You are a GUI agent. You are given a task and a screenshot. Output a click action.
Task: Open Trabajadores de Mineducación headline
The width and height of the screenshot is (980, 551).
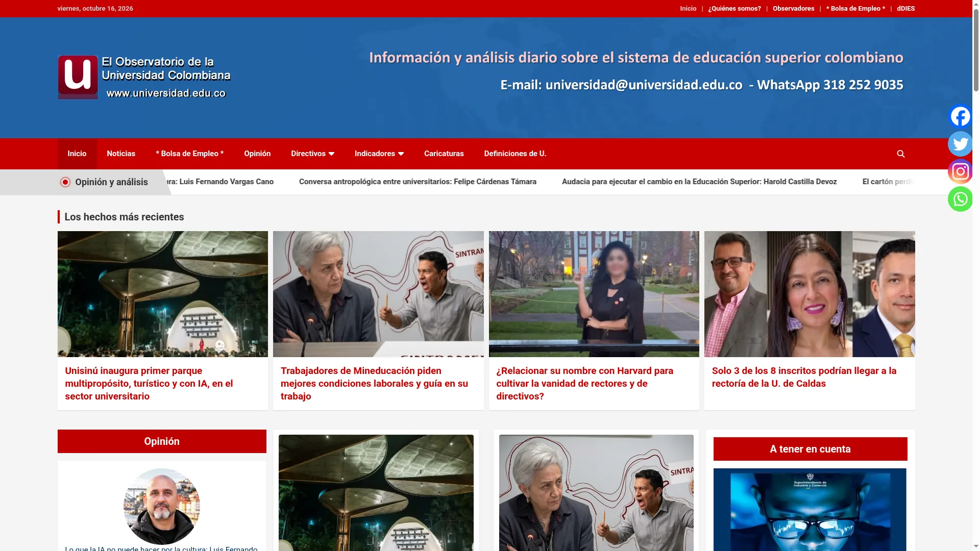(374, 384)
